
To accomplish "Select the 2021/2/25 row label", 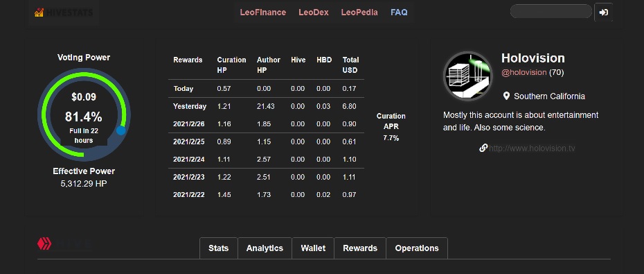I will (189, 142).
